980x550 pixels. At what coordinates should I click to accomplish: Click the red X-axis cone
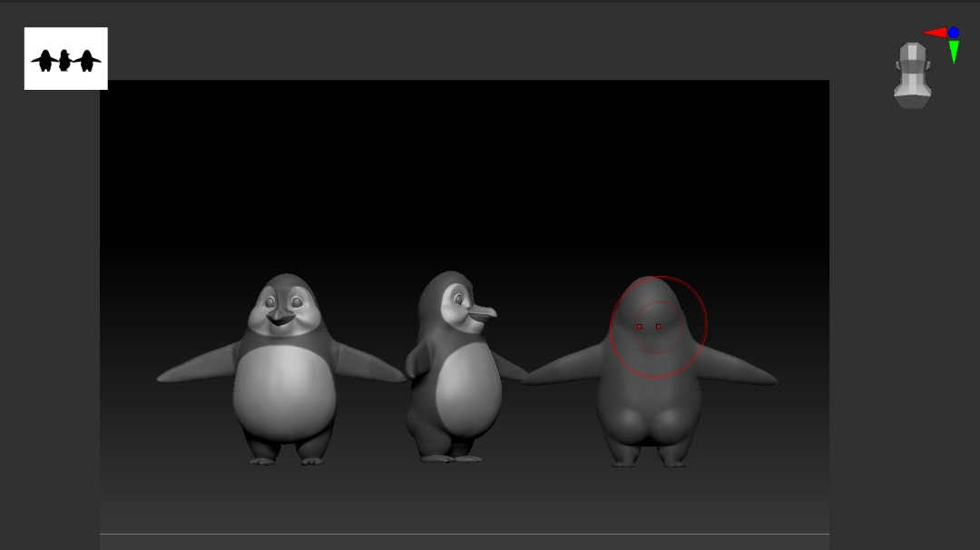(935, 33)
